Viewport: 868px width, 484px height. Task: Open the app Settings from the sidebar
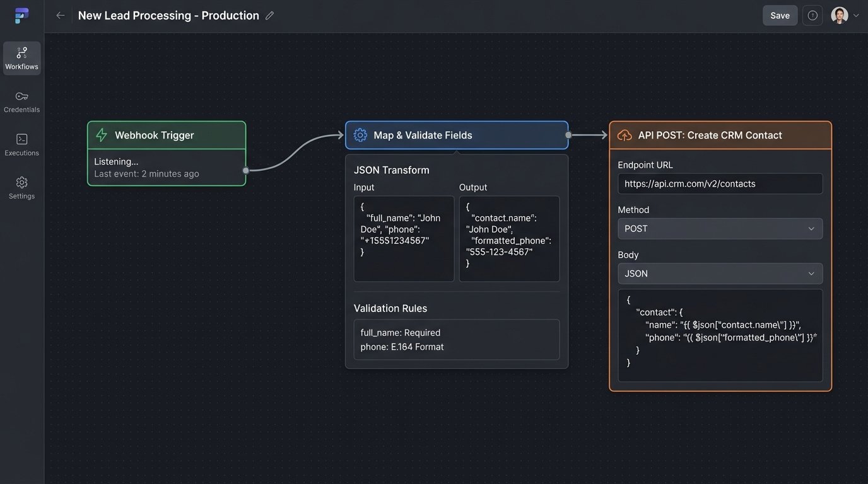(21, 188)
